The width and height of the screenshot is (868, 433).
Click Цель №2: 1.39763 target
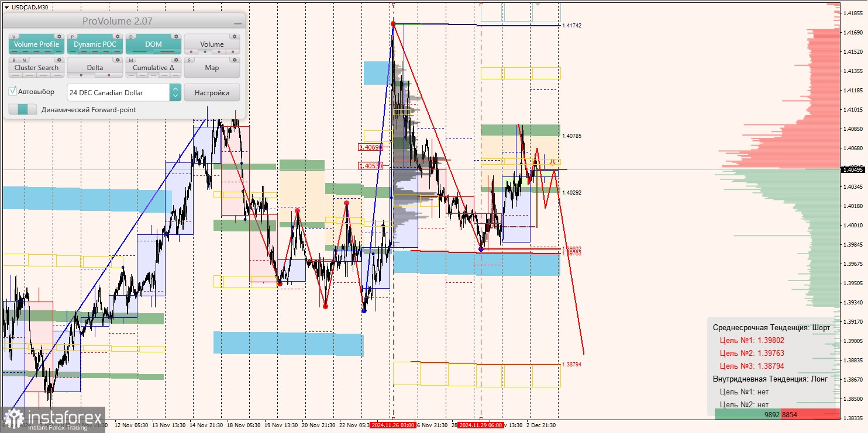[x=752, y=353]
